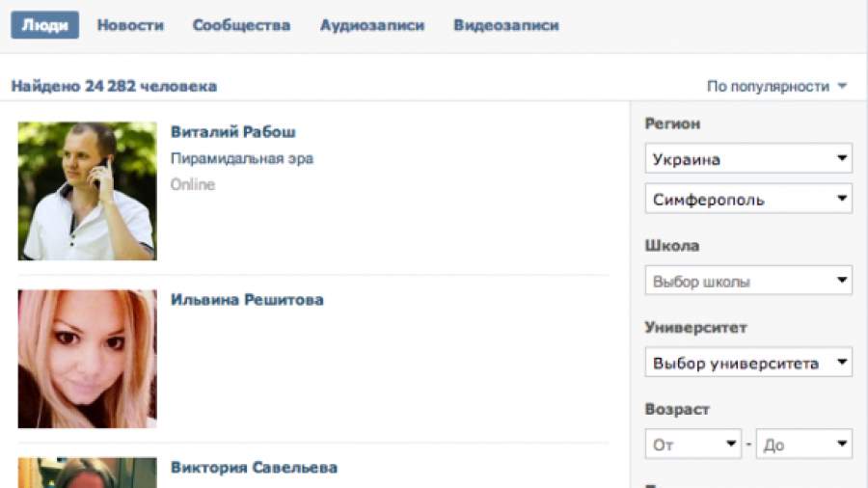Open the Украина country dropdown
The width and height of the screenshot is (868, 488).
pos(748,158)
